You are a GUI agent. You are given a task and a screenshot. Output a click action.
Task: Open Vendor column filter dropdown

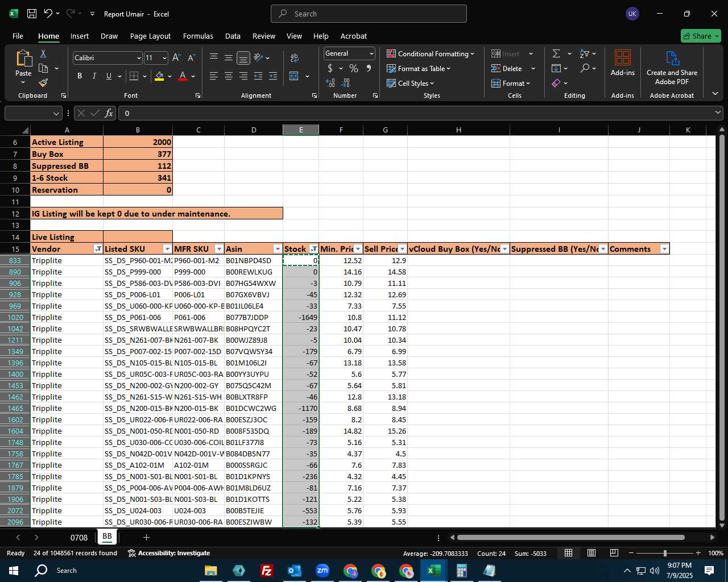[98, 249]
